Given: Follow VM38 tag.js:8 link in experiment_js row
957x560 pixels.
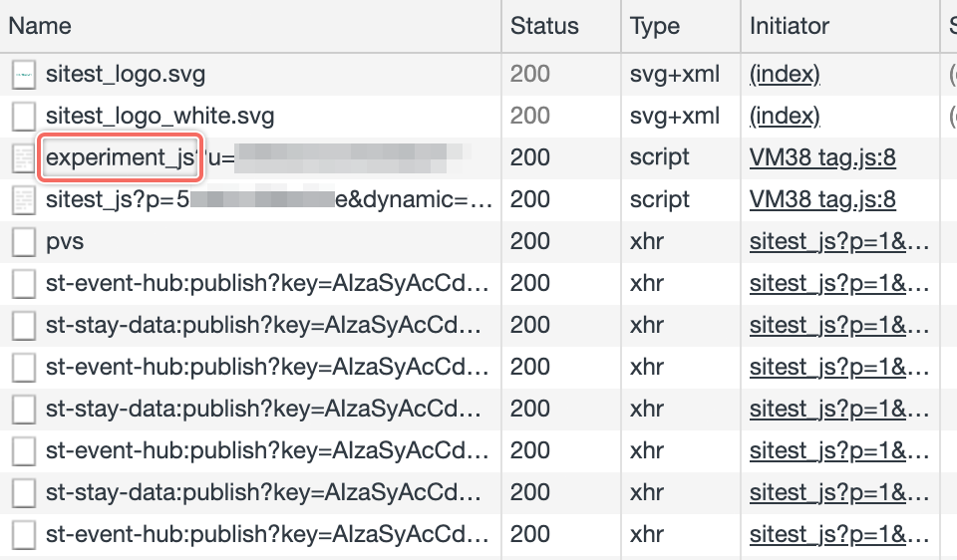Looking at the screenshot, I should coord(822,158).
